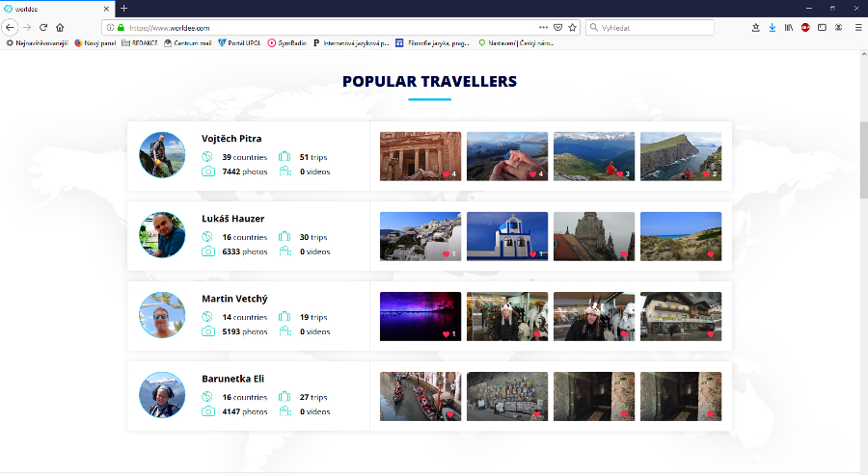
Task: Click the page vertical scrollbar thumb
Action: click(x=863, y=159)
